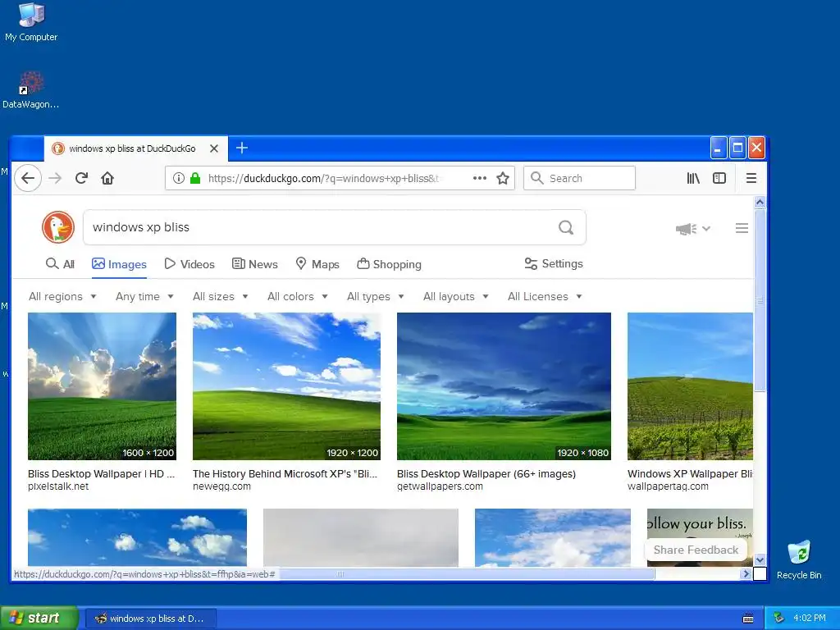Open the 1920 × 1080 Bliss thumbnail
This screenshot has width=840, height=630.
(504, 386)
